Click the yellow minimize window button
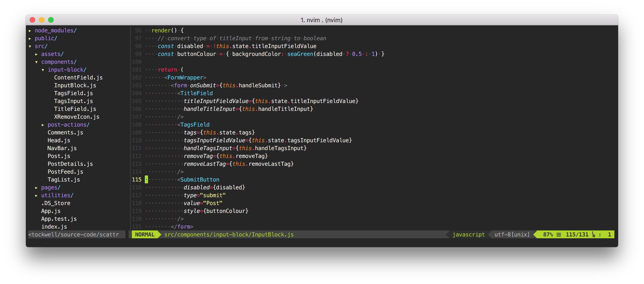Screen dimensions: 644x284 coord(41,20)
